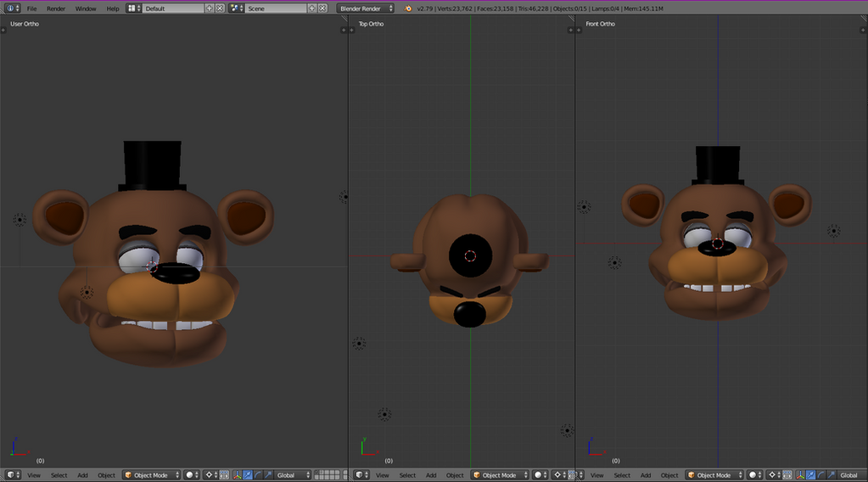Open viewport shading selector in Front Ortho viewport
The height and width of the screenshot is (482, 868).
pos(754,475)
